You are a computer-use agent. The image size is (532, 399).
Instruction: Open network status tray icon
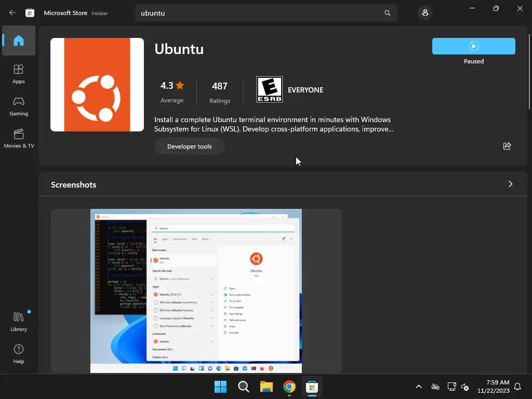point(451,387)
